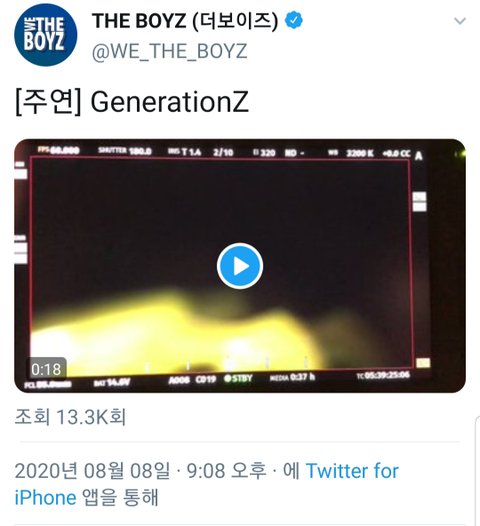Click the TC timecode readout in video
480x526 pixels.
pyautogui.click(x=383, y=375)
